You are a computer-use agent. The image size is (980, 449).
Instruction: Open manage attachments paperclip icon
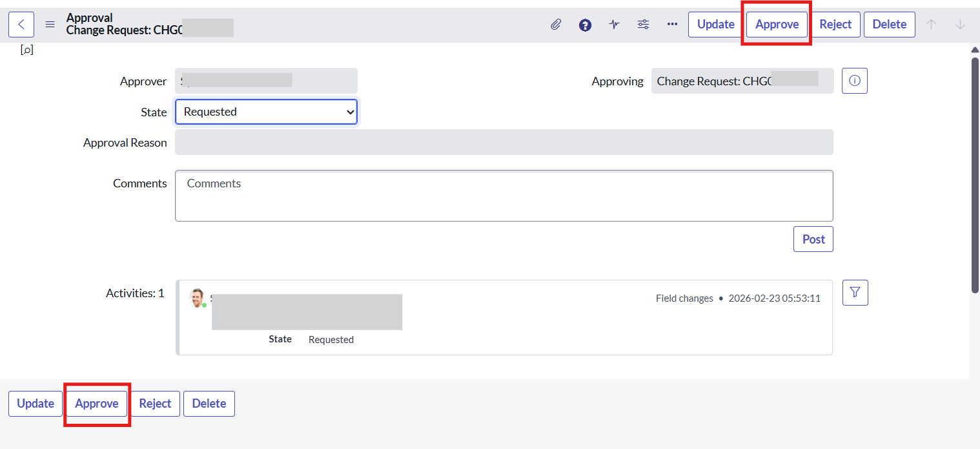point(556,25)
